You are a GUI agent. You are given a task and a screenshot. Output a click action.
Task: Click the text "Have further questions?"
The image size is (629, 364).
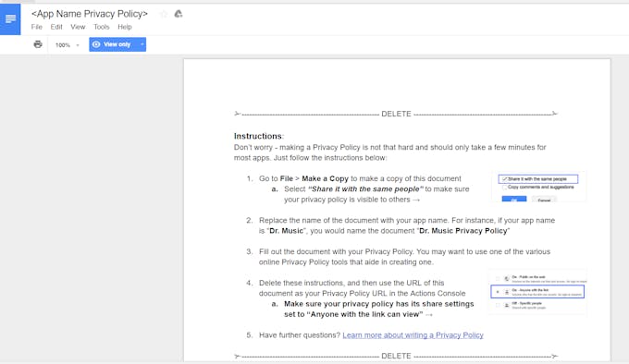pyautogui.click(x=300, y=335)
